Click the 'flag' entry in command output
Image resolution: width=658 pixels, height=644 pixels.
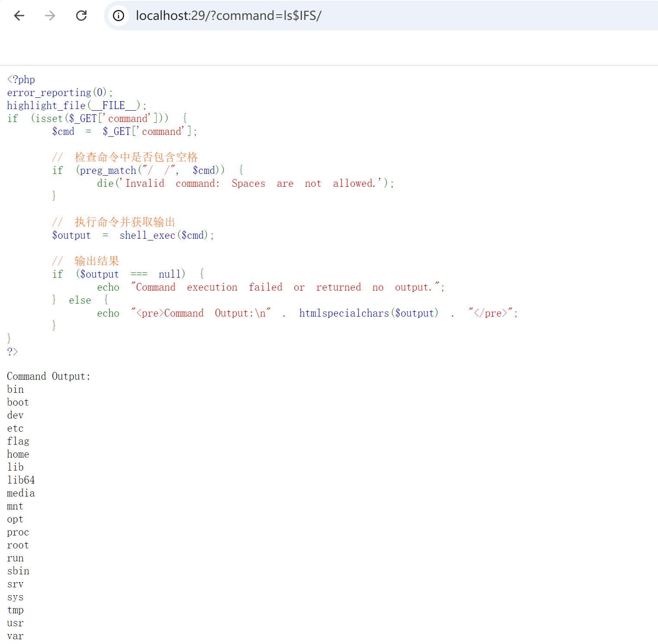pyautogui.click(x=18, y=442)
